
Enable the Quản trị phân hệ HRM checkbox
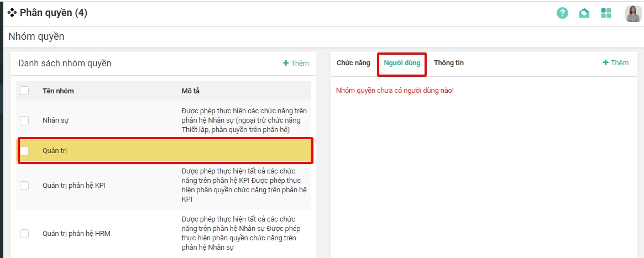(x=24, y=234)
